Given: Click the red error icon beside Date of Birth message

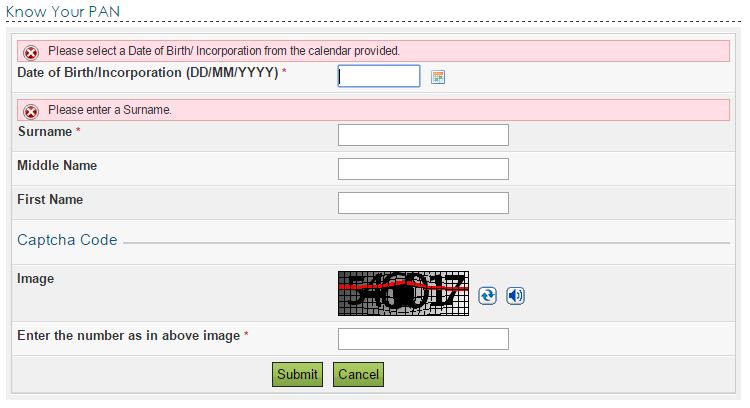Looking at the screenshot, I should coord(31,53).
